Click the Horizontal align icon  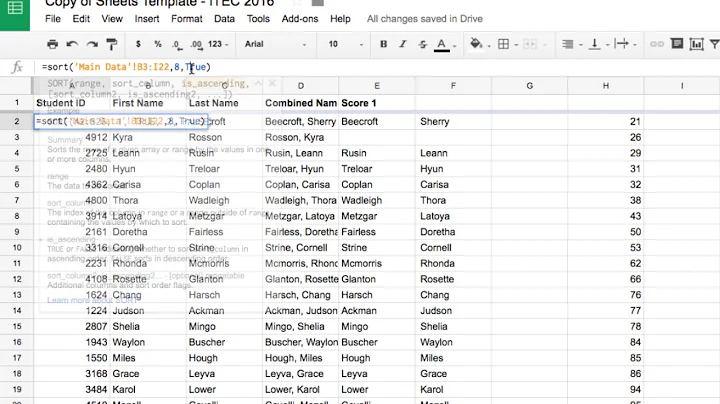568,44
